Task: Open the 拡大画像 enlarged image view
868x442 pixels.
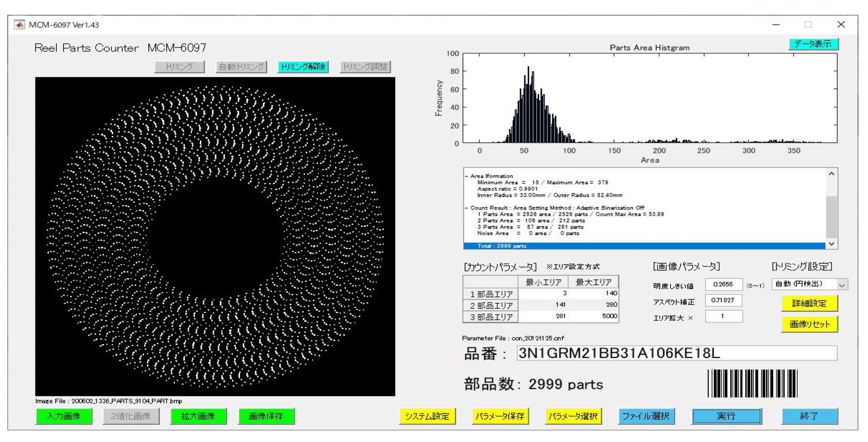Action: [x=198, y=416]
